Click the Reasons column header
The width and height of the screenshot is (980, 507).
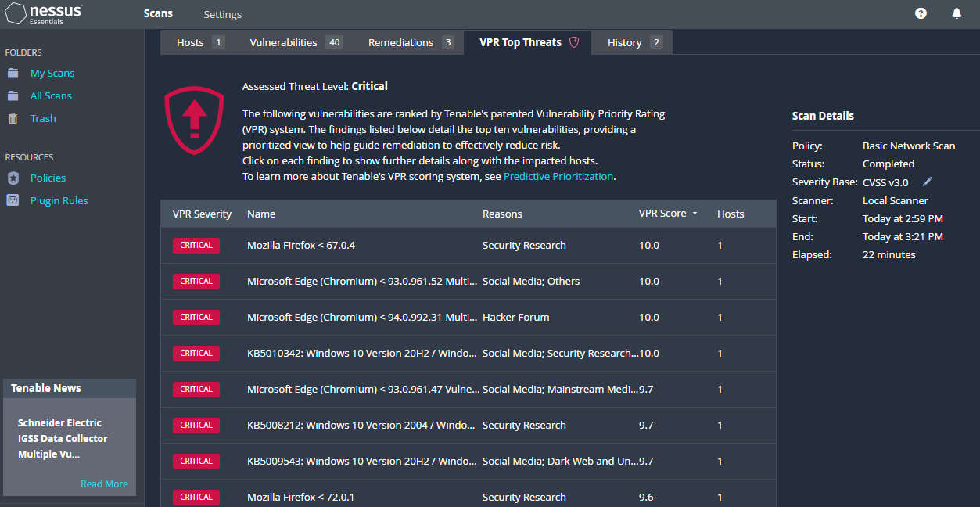502,214
